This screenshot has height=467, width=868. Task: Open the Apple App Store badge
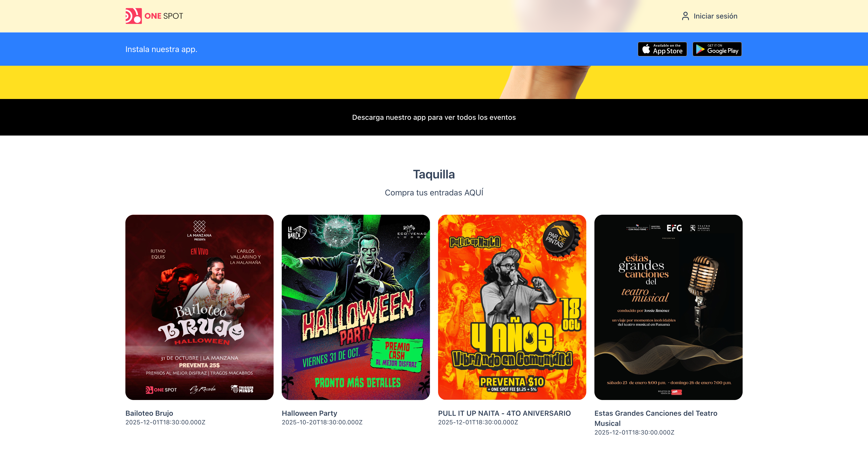click(662, 49)
